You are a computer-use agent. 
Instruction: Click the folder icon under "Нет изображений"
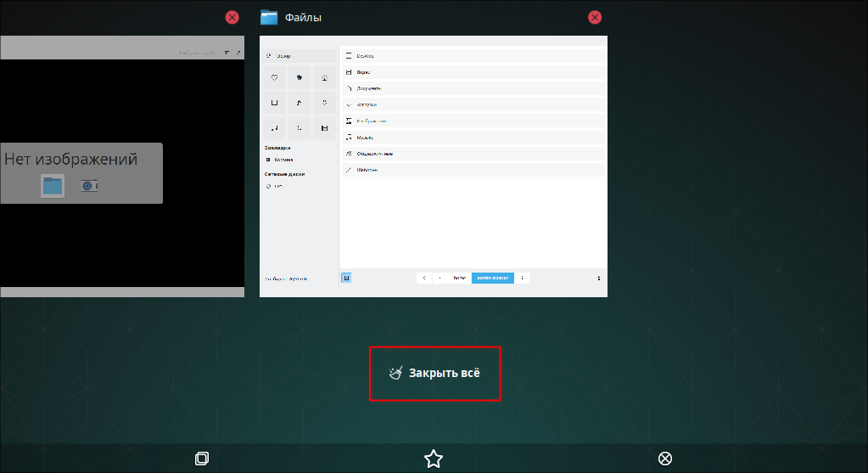tap(53, 185)
